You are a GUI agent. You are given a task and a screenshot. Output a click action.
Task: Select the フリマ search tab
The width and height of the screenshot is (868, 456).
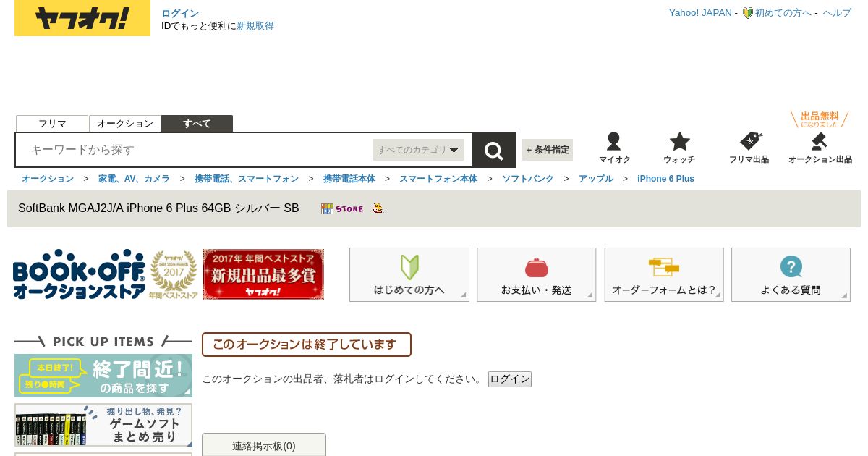coord(52,124)
